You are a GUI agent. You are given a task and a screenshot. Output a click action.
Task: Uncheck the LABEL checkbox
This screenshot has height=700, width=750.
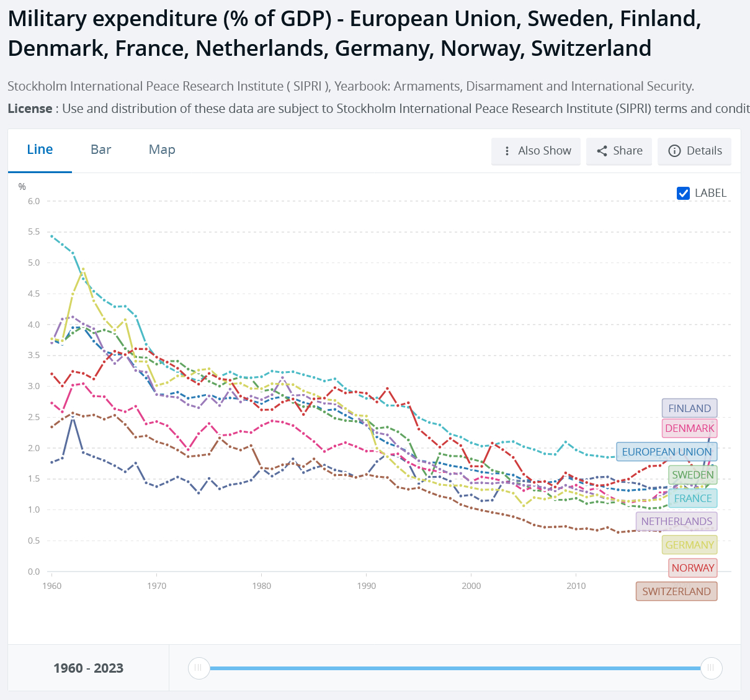(683, 193)
